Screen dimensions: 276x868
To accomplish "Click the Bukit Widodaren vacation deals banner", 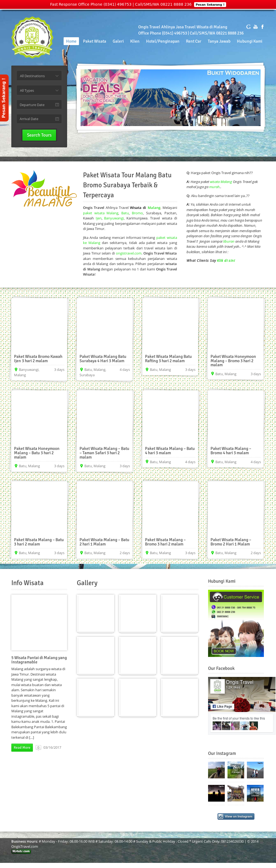I will coord(170,98).
